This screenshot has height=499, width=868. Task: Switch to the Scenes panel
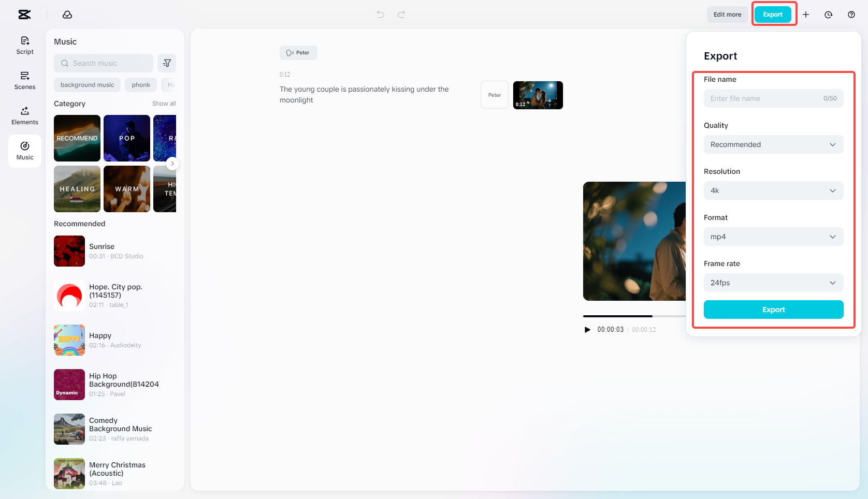point(24,80)
